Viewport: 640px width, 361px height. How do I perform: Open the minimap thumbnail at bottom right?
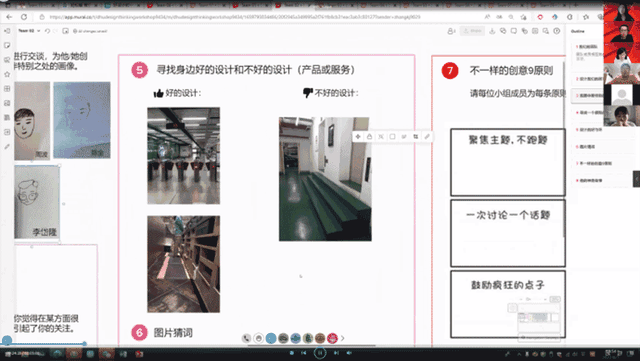[539, 318]
